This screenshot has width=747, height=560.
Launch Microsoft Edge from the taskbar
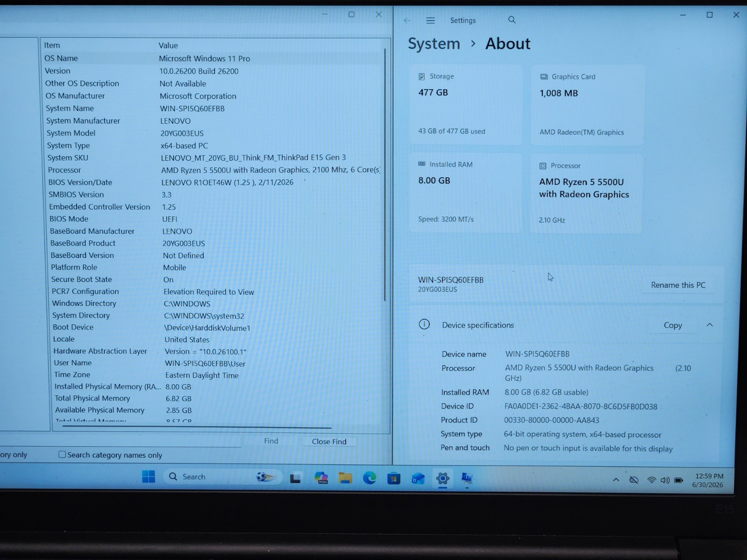point(370,478)
